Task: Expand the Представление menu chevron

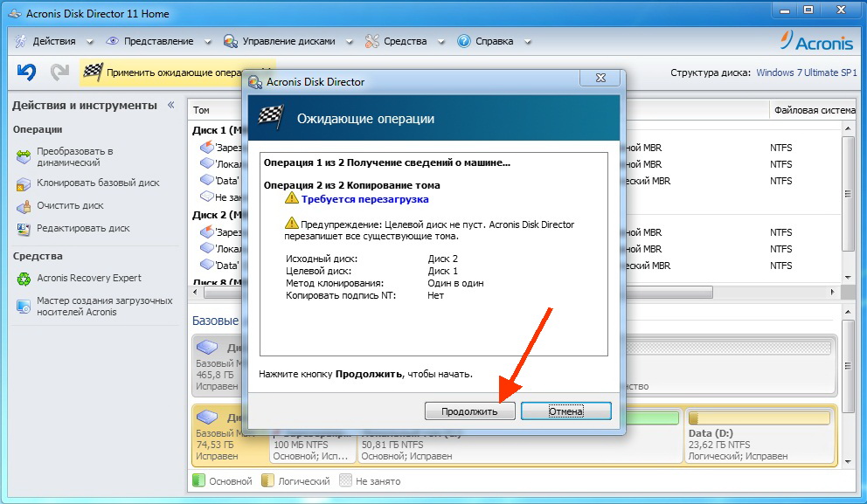Action: coord(208,40)
